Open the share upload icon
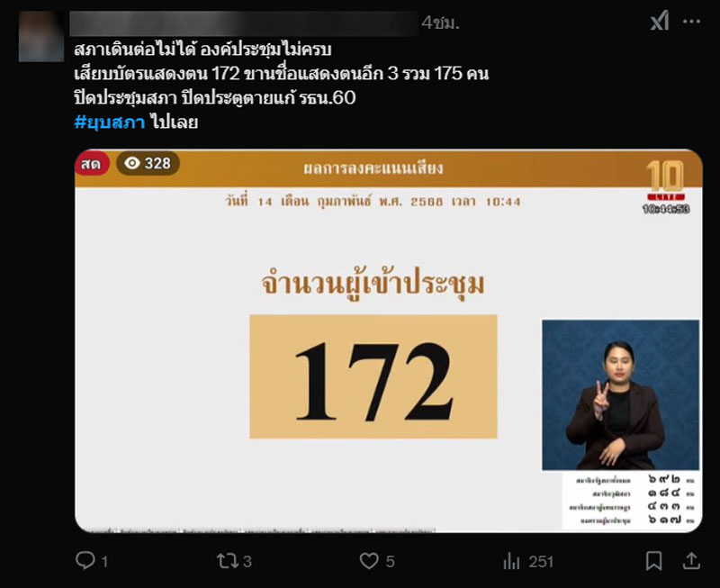This screenshot has height=588, width=720. point(691,561)
